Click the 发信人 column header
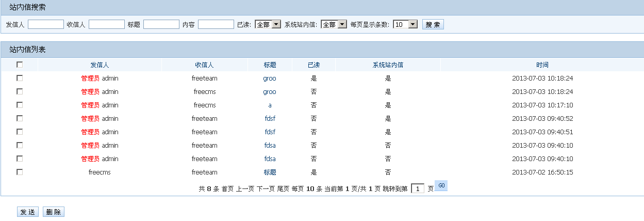This screenshot has width=644, height=221. [x=100, y=65]
